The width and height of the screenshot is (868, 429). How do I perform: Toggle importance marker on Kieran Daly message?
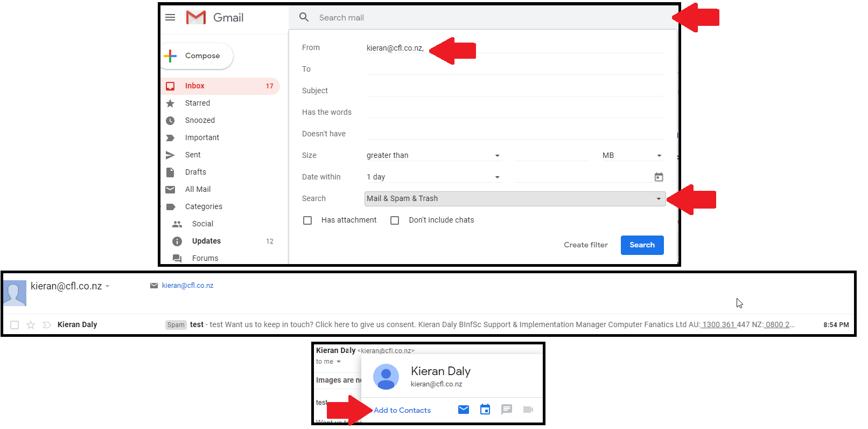[x=47, y=324]
